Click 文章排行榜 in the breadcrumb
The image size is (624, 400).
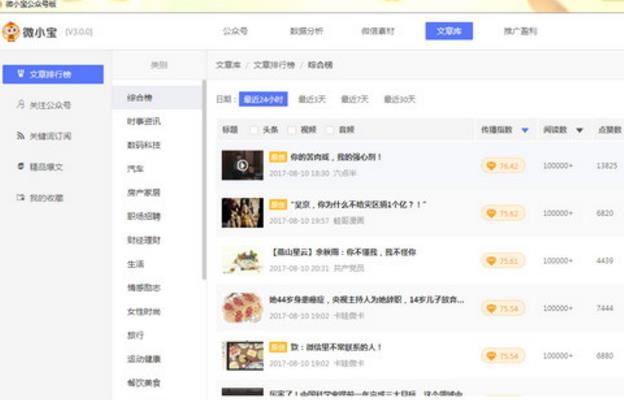(x=274, y=65)
